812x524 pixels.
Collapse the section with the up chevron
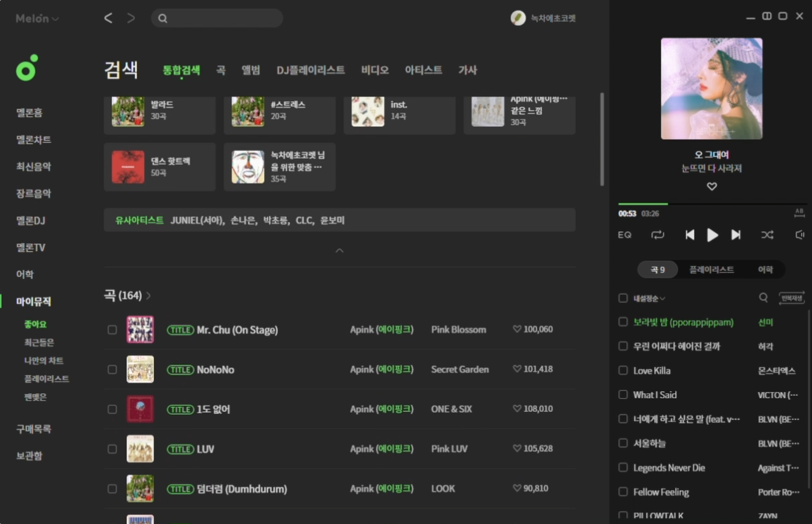[x=339, y=251]
